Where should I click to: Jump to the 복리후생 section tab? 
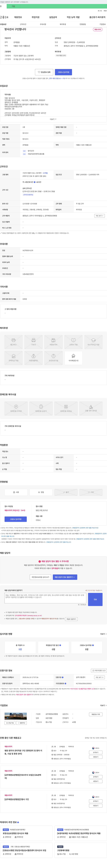(x=63, y=24)
